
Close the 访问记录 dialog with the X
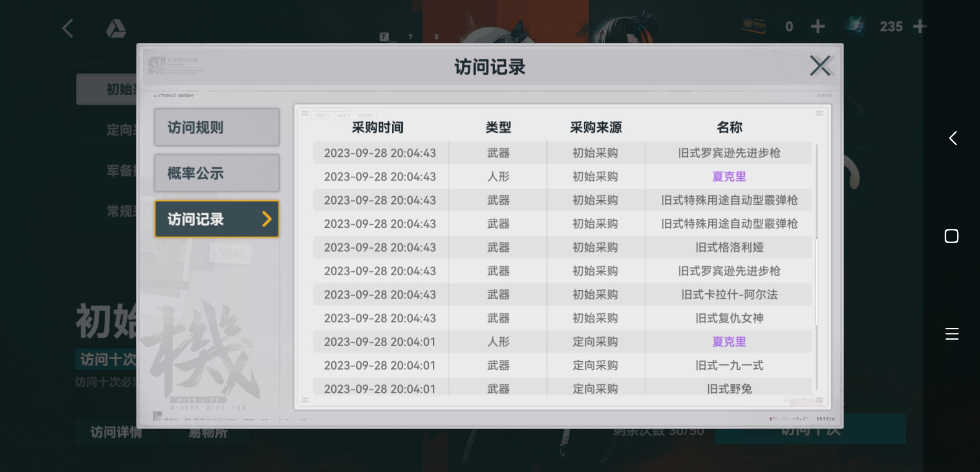coord(820,66)
